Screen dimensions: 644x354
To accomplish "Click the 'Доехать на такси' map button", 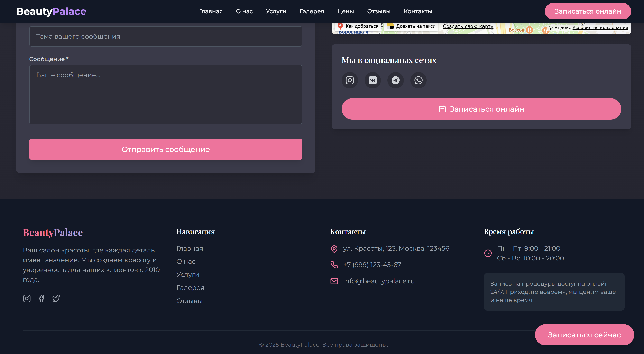I will pyautogui.click(x=411, y=26).
